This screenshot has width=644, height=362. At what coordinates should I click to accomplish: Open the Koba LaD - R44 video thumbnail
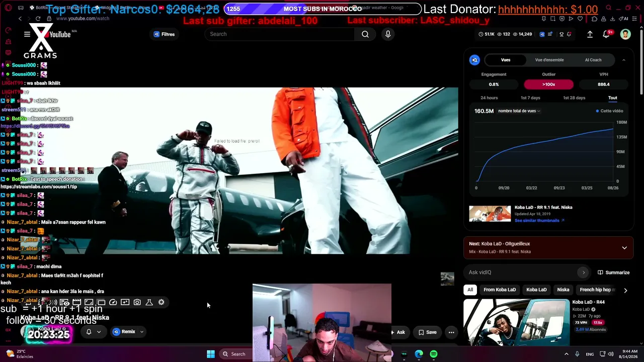tap(516, 322)
